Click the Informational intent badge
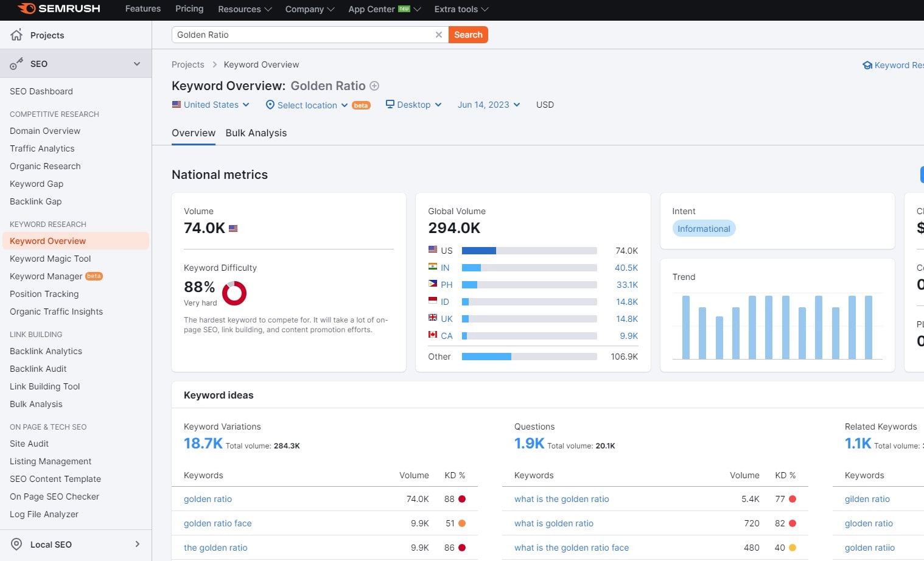The width and height of the screenshot is (924, 561). [704, 229]
